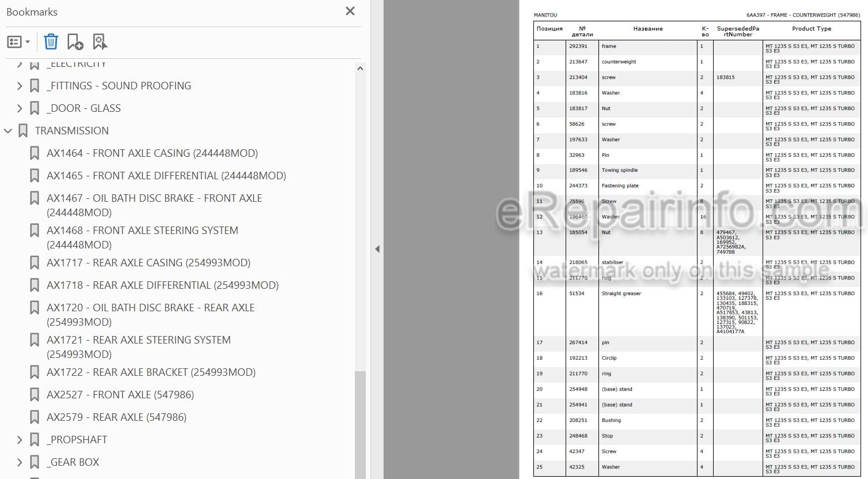This screenshot has height=479, width=868.
Task: Click bookmark icon beside AX1464 entry
Action: tap(35, 153)
